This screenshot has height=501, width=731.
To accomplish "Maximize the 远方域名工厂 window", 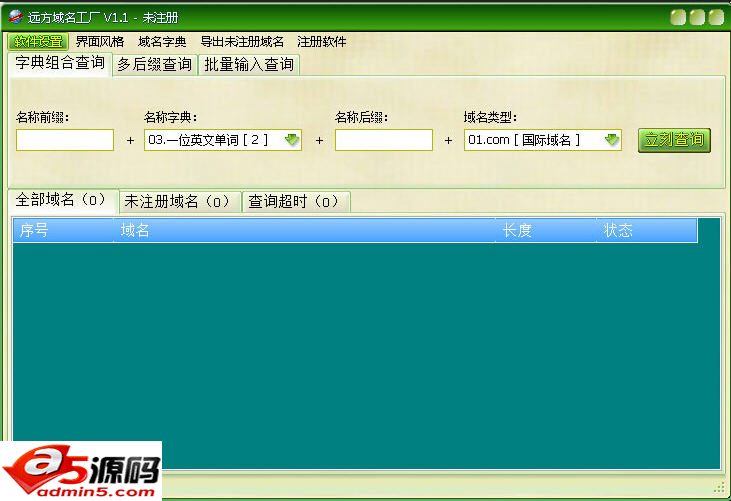I will point(697,18).
